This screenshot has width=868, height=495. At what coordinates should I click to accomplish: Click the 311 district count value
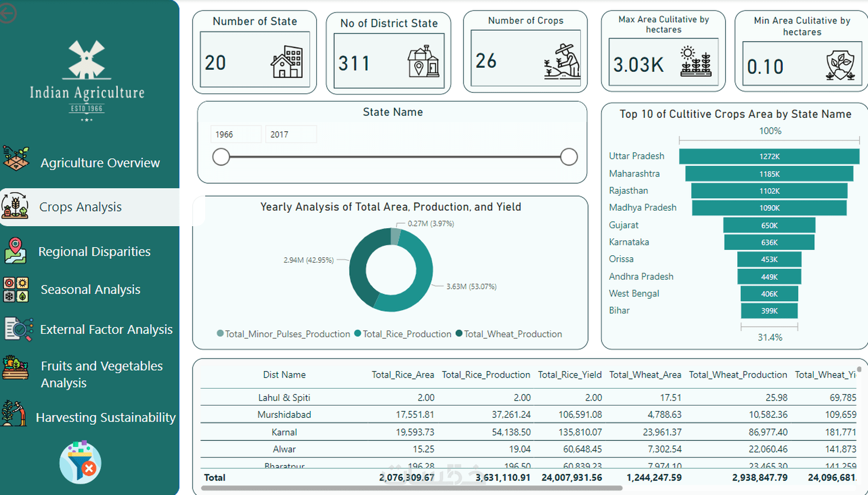tap(354, 64)
